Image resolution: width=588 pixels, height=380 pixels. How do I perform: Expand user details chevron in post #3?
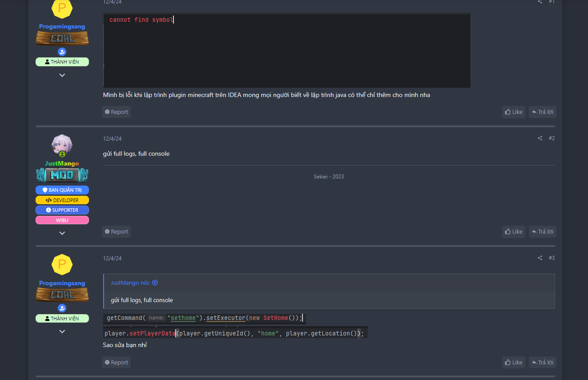(x=62, y=331)
